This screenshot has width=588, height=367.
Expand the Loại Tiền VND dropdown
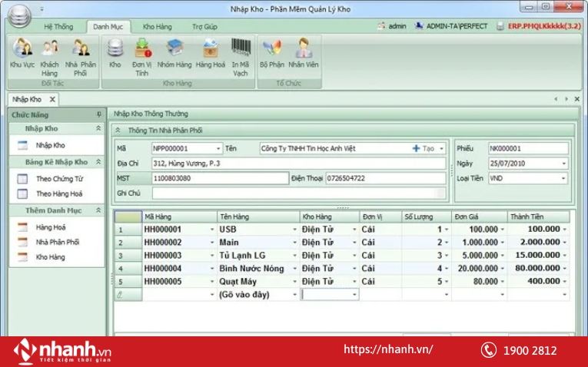(x=563, y=178)
